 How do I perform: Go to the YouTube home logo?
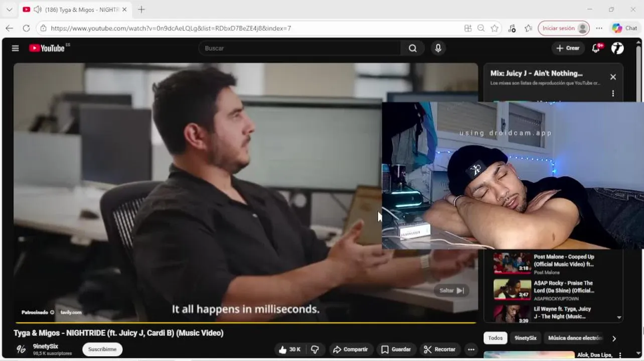pos(47,48)
